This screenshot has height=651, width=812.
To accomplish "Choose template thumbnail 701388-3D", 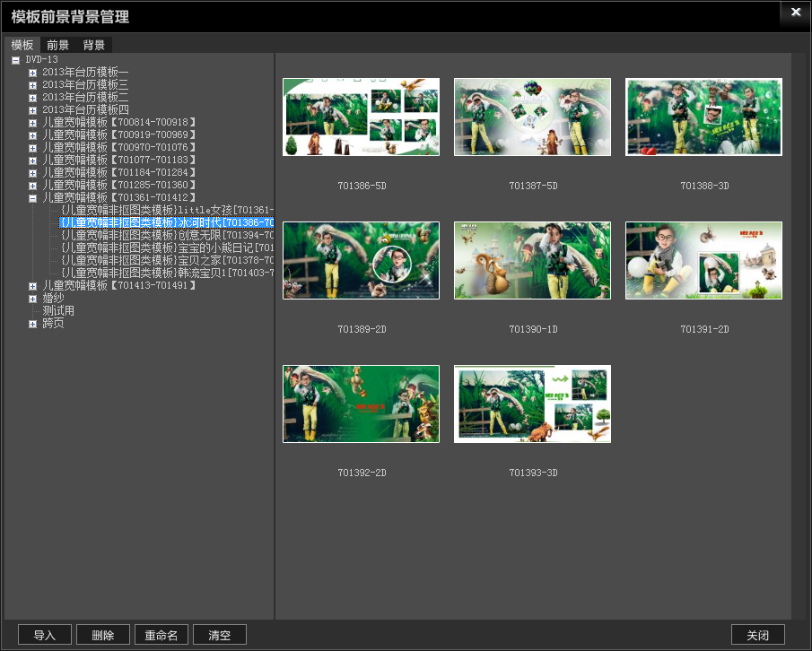I will (x=703, y=117).
